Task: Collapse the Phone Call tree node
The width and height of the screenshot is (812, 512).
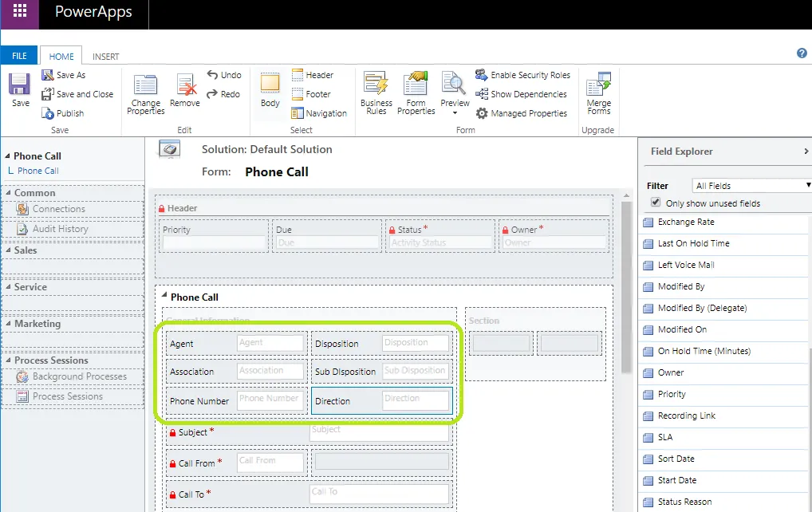Action: click(x=7, y=156)
